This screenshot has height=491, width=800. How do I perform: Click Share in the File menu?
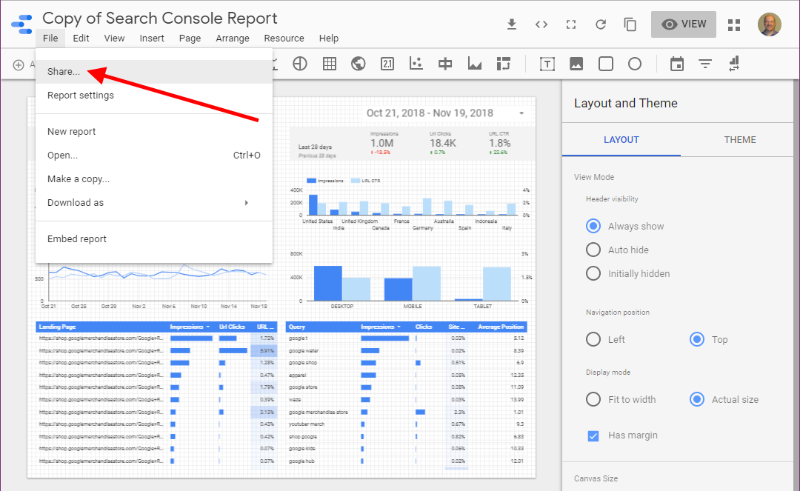[64, 72]
